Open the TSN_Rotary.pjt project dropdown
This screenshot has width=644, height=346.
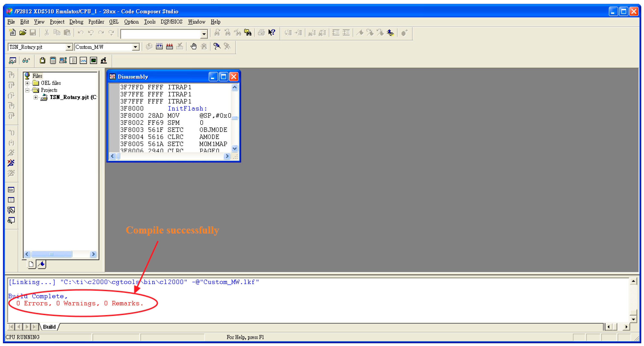68,47
